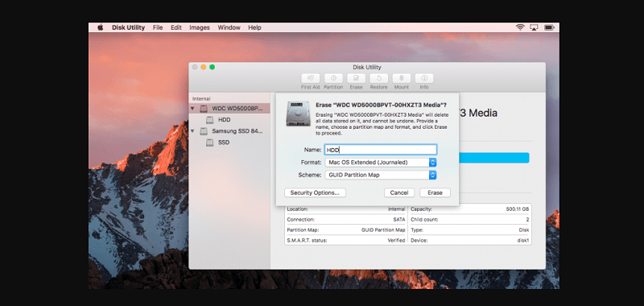Image resolution: width=644 pixels, height=306 pixels.
Task: Click the Connection value SATA
Action: pos(399,220)
